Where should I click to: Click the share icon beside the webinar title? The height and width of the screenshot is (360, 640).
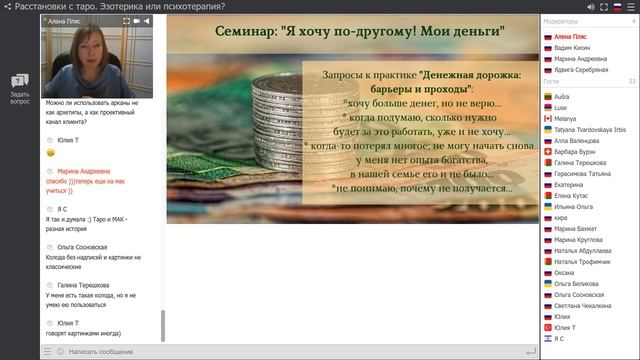click(7, 7)
